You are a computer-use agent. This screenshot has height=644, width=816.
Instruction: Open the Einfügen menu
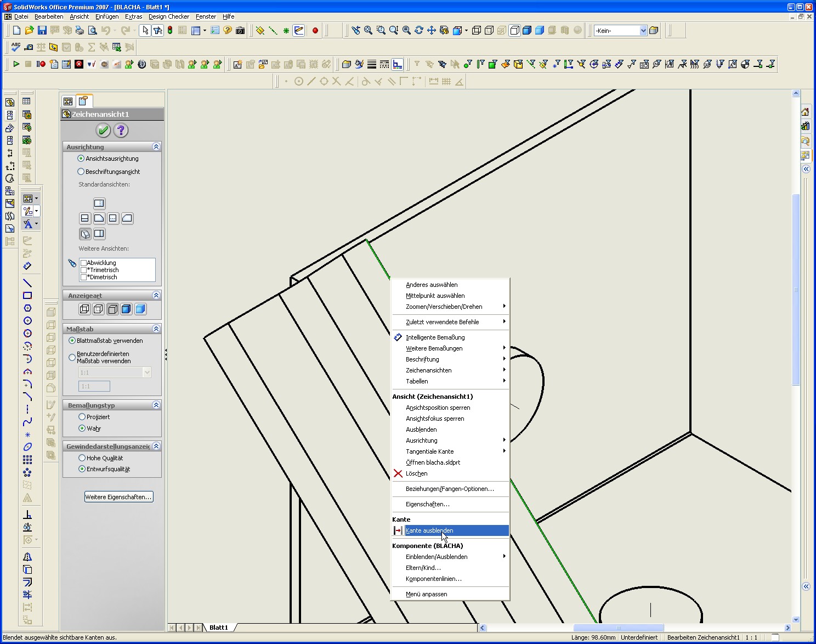(107, 16)
